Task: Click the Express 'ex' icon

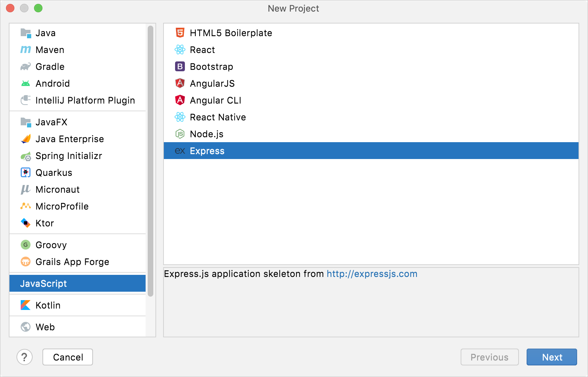Action: (x=180, y=151)
